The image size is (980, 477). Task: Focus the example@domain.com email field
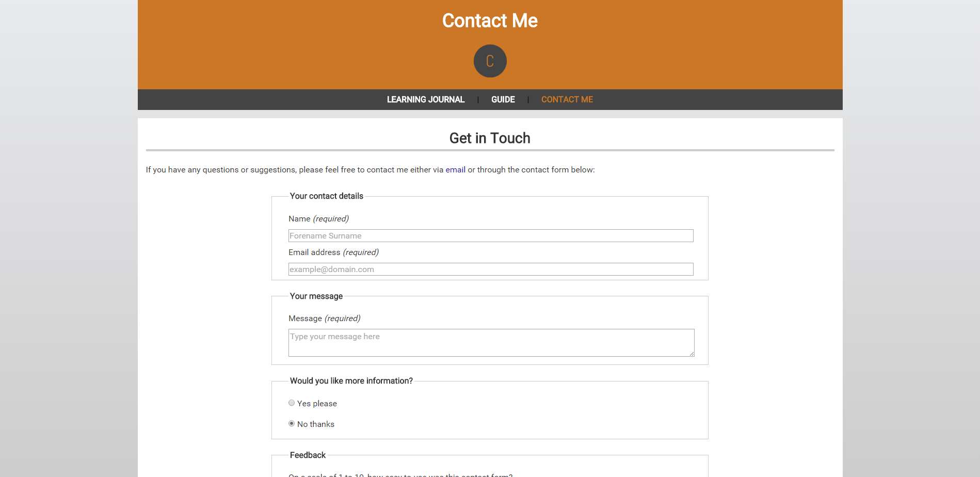[491, 269]
